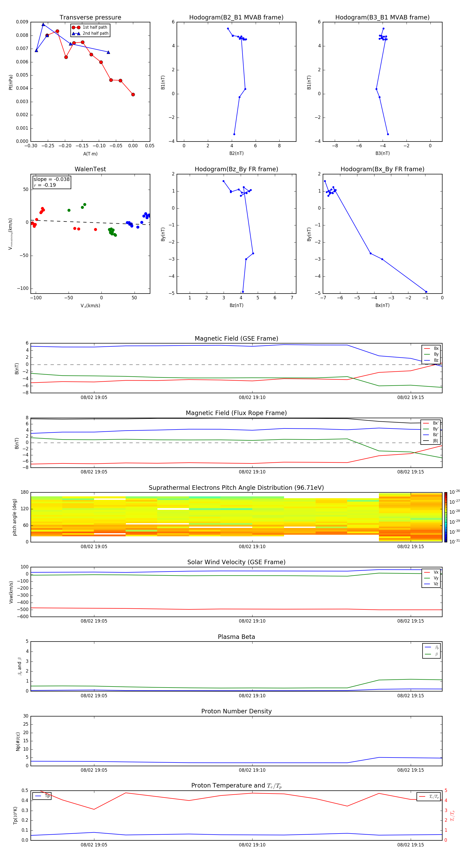Screen dimensions: 473x868
Task: Click the "V_A(km/s)" x-axis label
Action: point(90,306)
